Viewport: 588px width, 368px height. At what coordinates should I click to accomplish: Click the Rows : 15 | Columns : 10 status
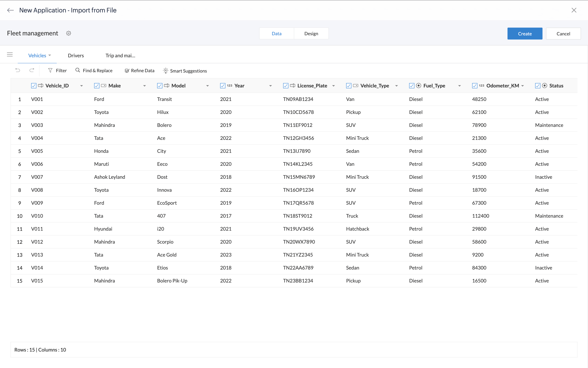coord(40,350)
